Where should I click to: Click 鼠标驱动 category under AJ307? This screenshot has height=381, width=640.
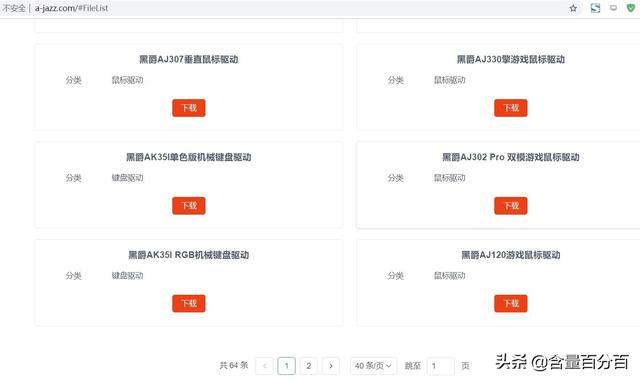(127, 80)
